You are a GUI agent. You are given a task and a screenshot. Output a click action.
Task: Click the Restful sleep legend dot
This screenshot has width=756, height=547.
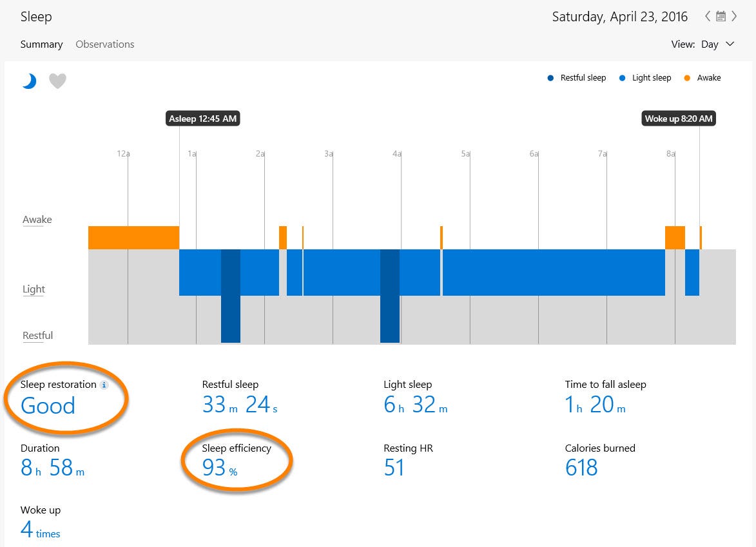(x=550, y=77)
